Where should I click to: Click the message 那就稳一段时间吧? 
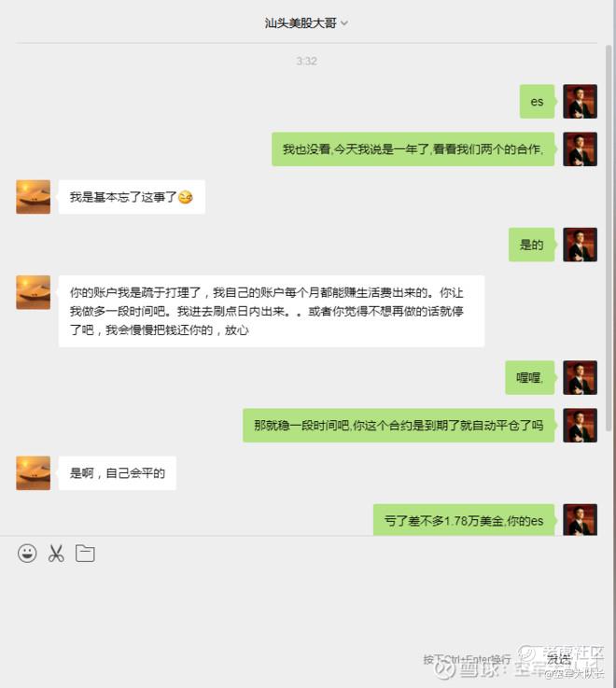399,425
